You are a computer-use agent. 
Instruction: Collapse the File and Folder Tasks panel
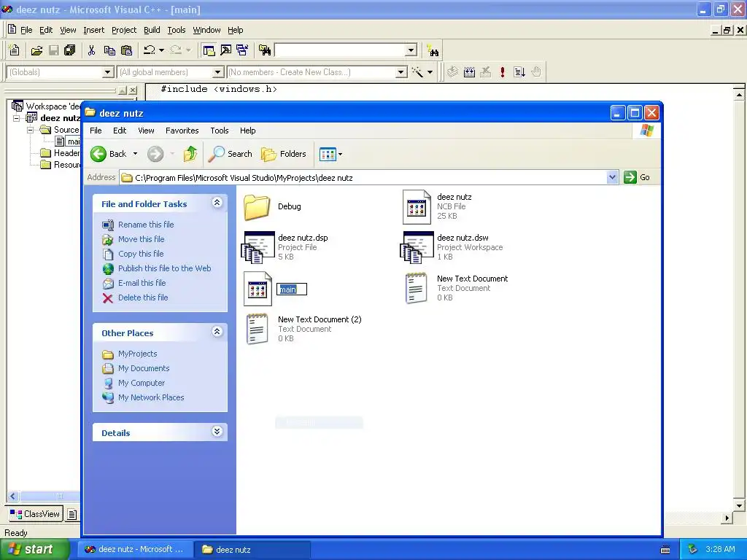(x=217, y=203)
